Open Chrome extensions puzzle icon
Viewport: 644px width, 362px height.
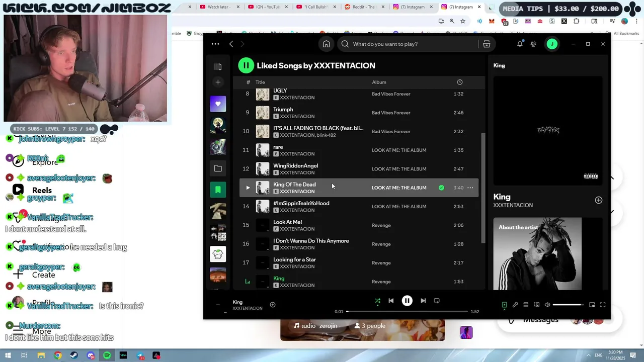click(576, 21)
